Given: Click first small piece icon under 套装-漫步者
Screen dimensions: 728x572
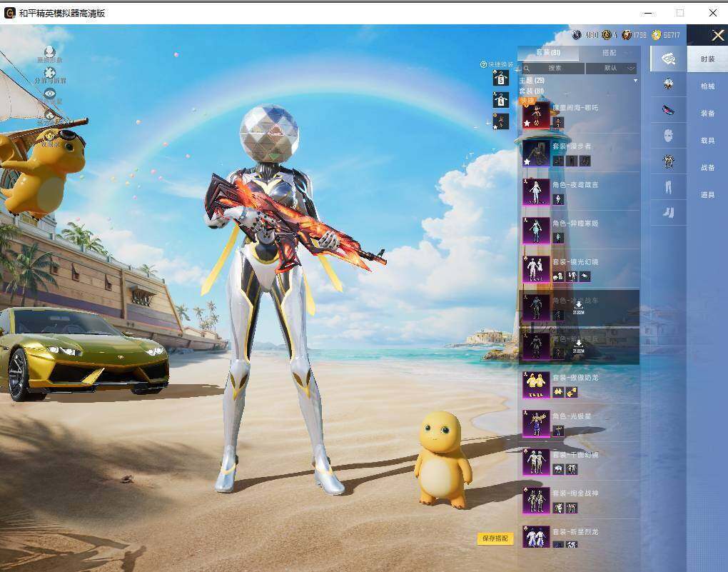Looking at the screenshot, I should [558, 161].
